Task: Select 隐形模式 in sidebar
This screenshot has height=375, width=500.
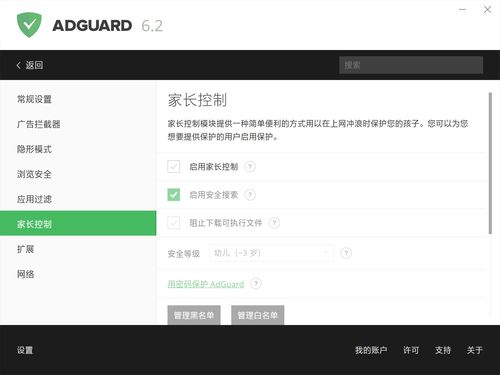Action: (78, 149)
